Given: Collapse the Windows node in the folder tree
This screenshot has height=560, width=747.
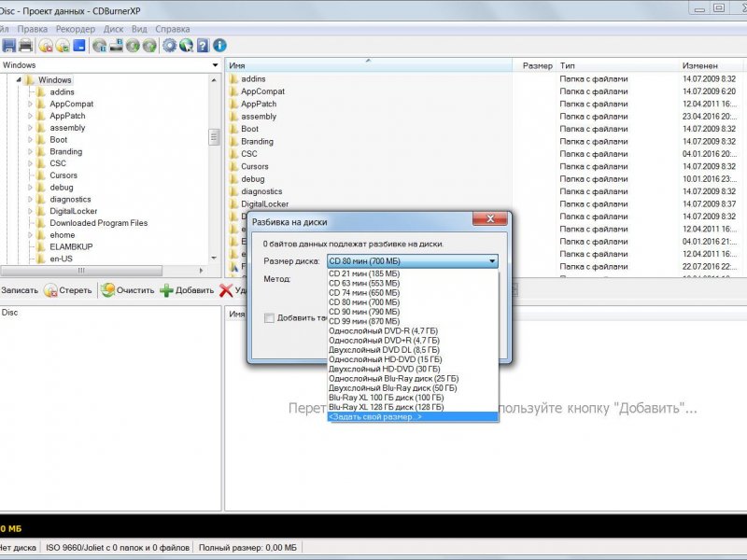Looking at the screenshot, I should click(19, 80).
